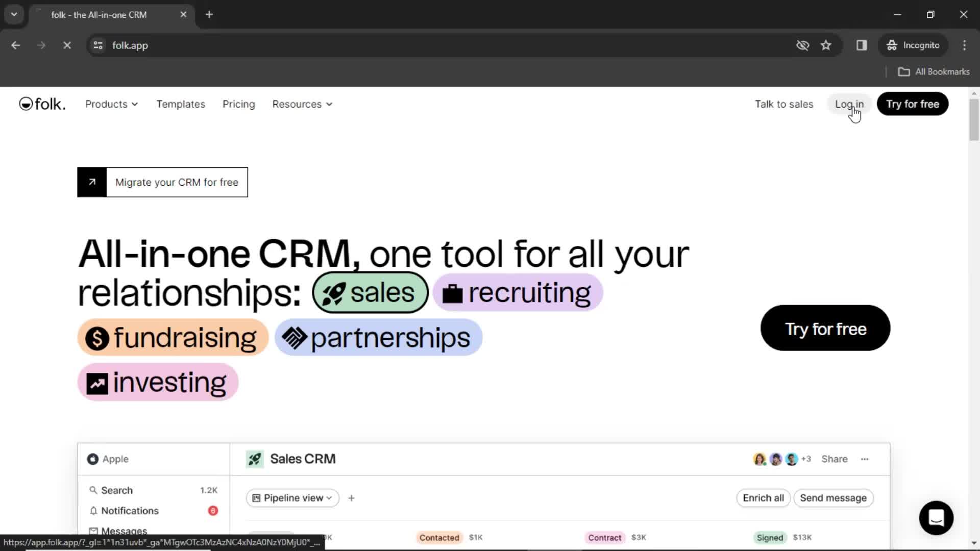Expand the Resources dropdown menu
This screenshot has height=551, width=980.
point(302,104)
